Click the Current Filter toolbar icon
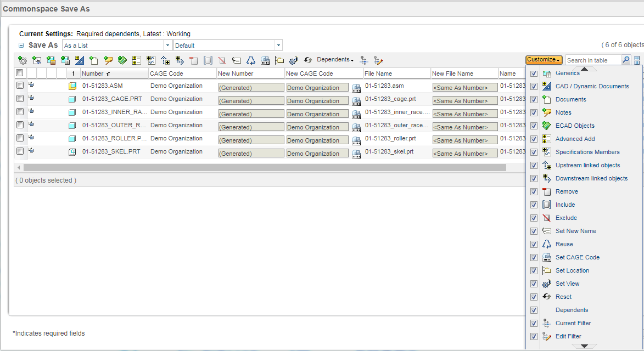 click(x=364, y=60)
